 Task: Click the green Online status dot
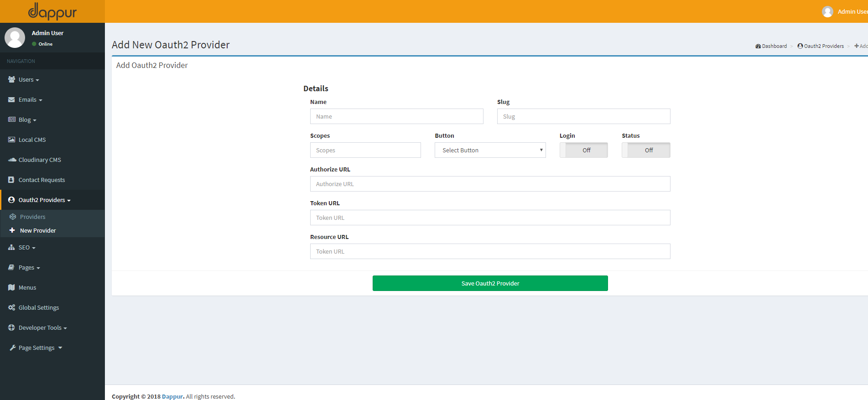click(34, 44)
